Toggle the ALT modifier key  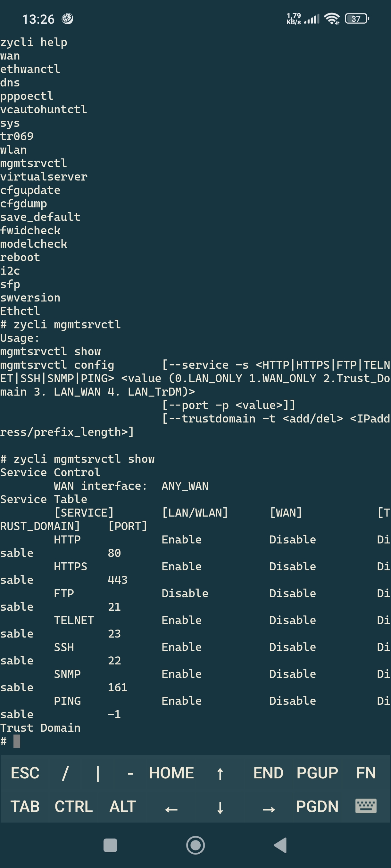tap(122, 807)
